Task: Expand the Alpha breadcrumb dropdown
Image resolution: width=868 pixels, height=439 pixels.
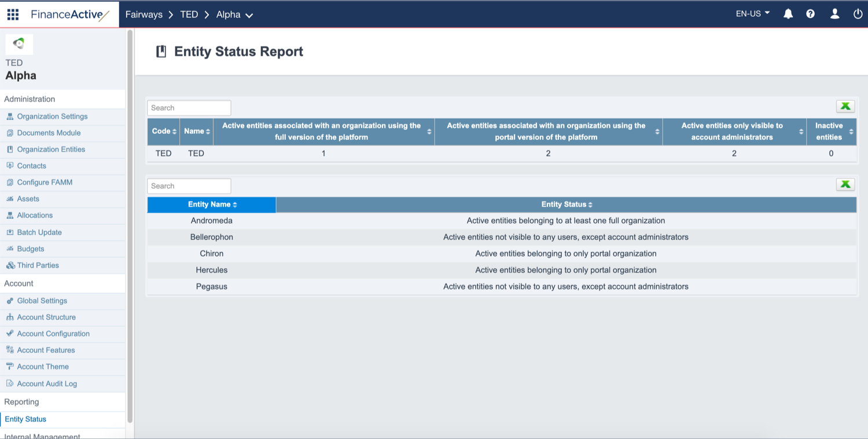Action: [x=250, y=15]
